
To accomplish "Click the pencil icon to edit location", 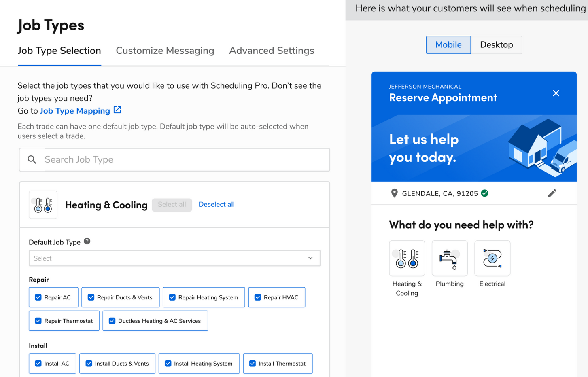I will click(x=552, y=193).
